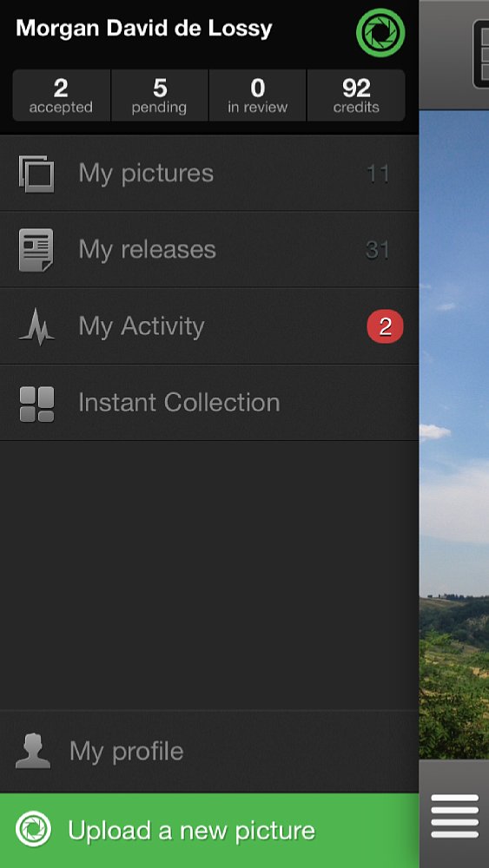489x868 pixels.
Task: Tap the grid view icon at top right
Action: (480, 54)
